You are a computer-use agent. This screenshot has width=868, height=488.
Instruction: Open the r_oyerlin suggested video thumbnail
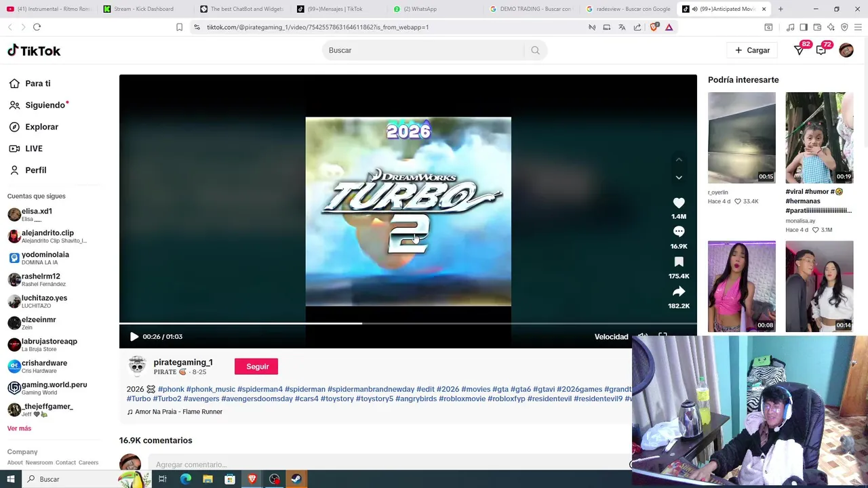(741, 138)
